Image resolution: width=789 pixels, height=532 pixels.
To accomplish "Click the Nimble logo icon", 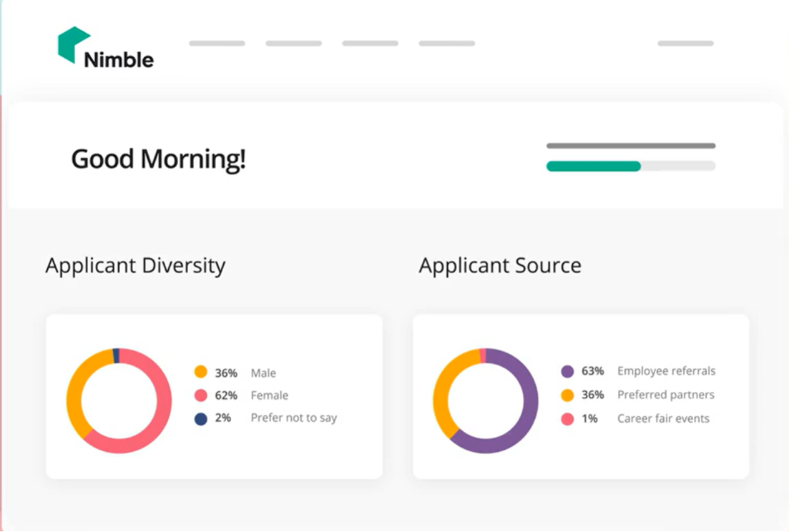I will [x=73, y=44].
